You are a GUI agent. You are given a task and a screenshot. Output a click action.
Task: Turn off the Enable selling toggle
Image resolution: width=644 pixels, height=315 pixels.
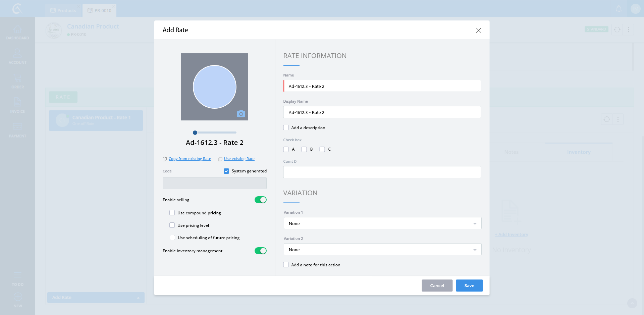click(260, 200)
